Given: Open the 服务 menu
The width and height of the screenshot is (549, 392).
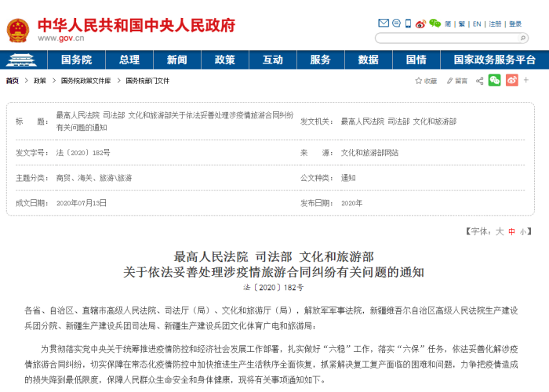Looking at the screenshot, I should [320, 60].
